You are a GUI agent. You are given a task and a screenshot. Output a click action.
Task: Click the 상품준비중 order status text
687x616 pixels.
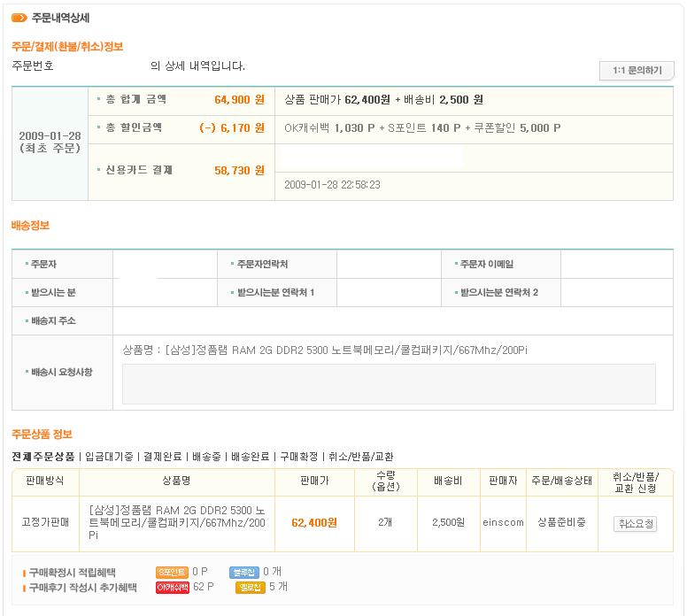tap(561, 523)
